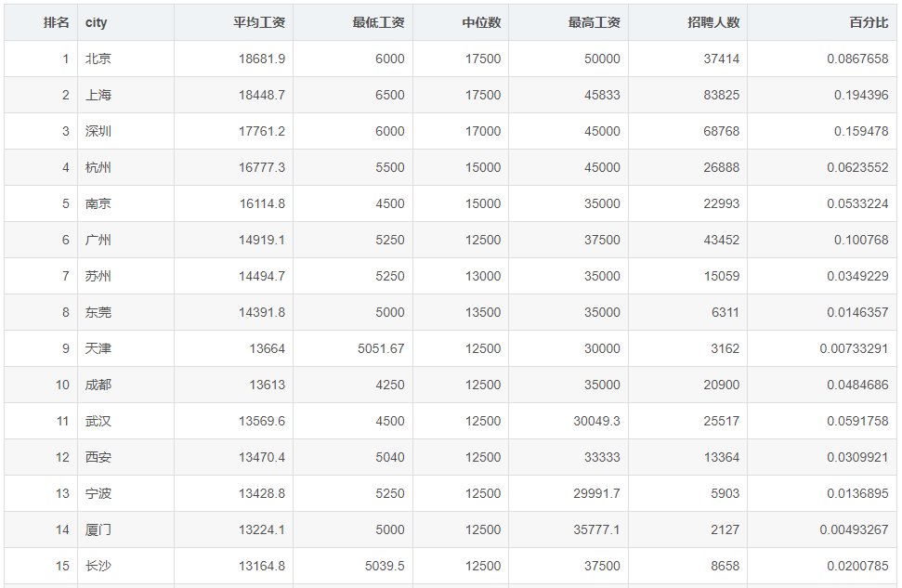Select the 广州 city cell
The height and width of the screenshot is (588, 902).
126,240
